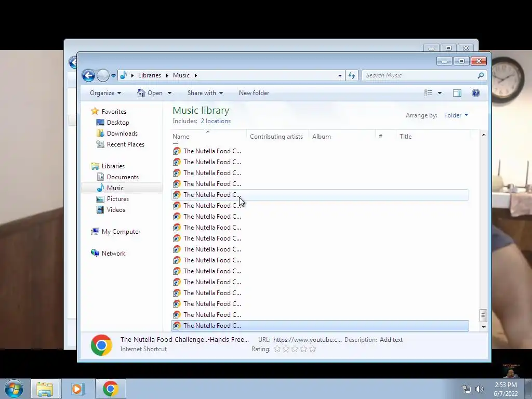Set rating to one star
This screenshot has height=399, width=532.
click(x=277, y=349)
